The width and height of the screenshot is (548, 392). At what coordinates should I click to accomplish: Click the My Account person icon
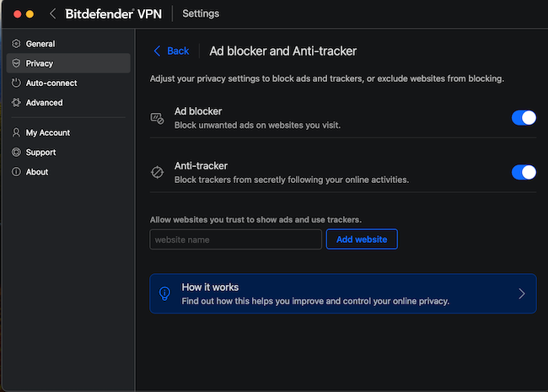pyautogui.click(x=16, y=132)
